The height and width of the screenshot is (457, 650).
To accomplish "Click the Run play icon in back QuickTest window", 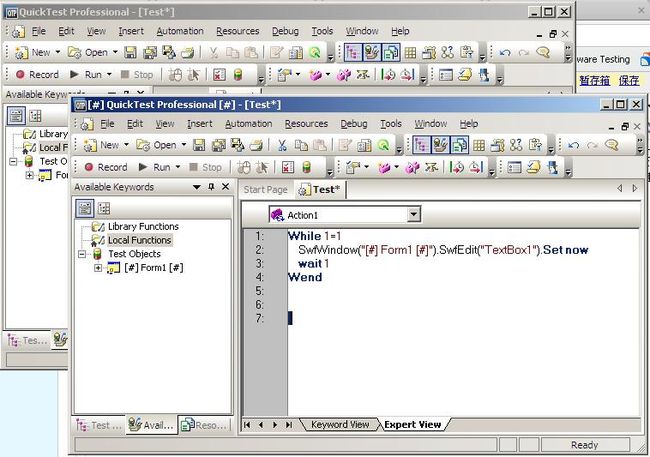I will pos(75,75).
